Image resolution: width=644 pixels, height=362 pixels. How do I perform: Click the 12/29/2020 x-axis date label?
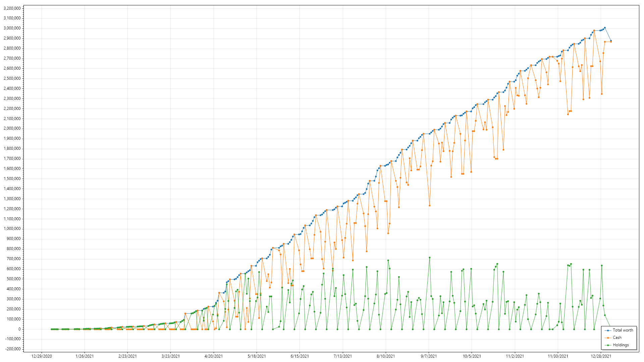[x=42, y=356]
